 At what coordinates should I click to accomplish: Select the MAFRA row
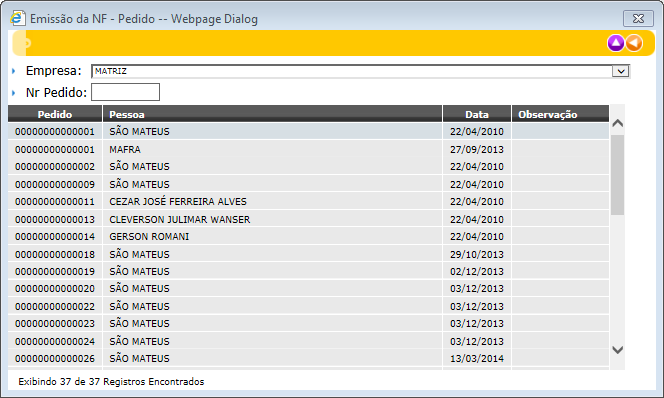(308, 149)
